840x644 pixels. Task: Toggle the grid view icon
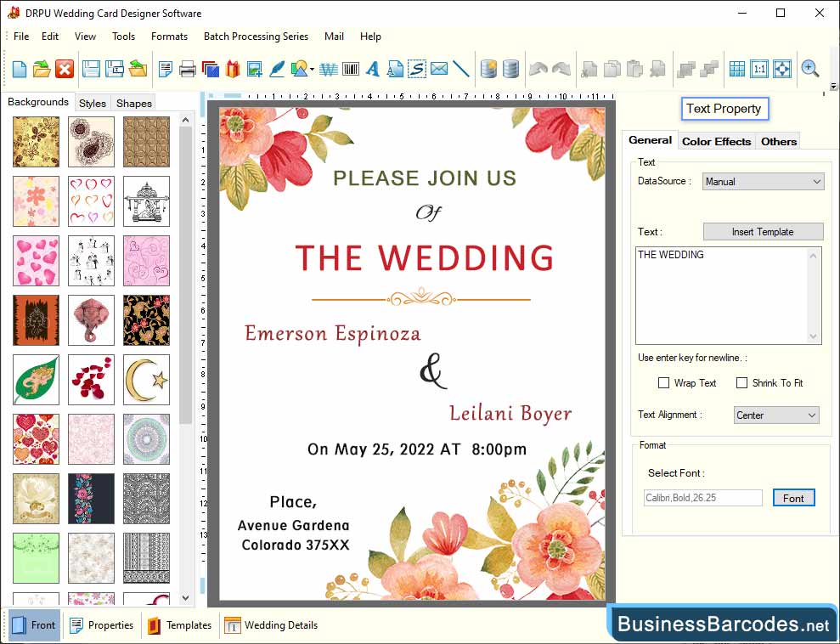pos(737,69)
